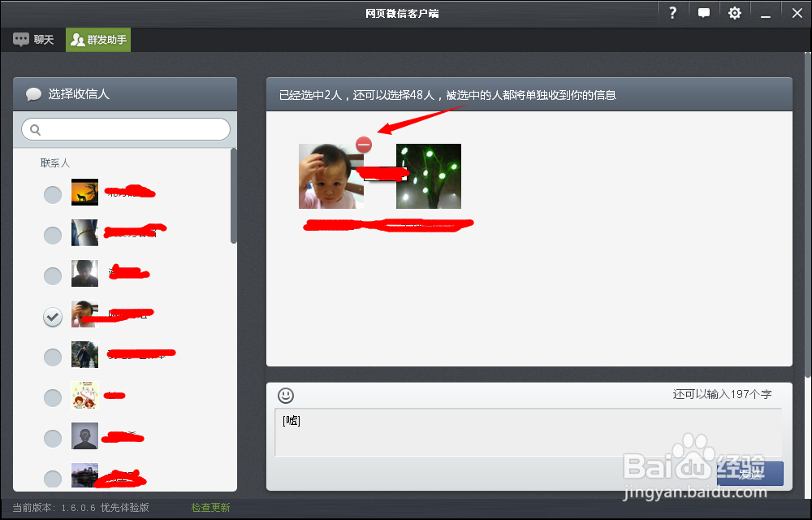Click the green lights recipient thumbnail
The width and height of the screenshot is (812, 520).
point(428,175)
